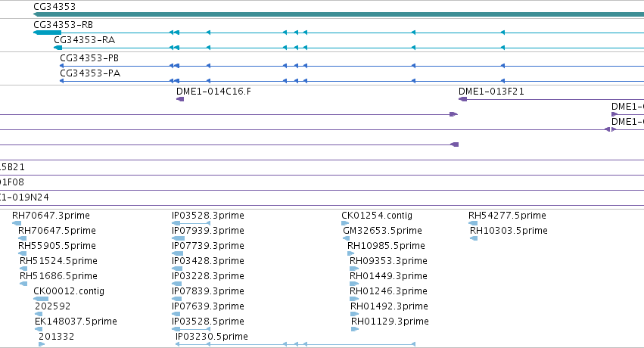Click the IP07739.3prime label
This screenshot has width=644, height=348.
tap(208, 246)
